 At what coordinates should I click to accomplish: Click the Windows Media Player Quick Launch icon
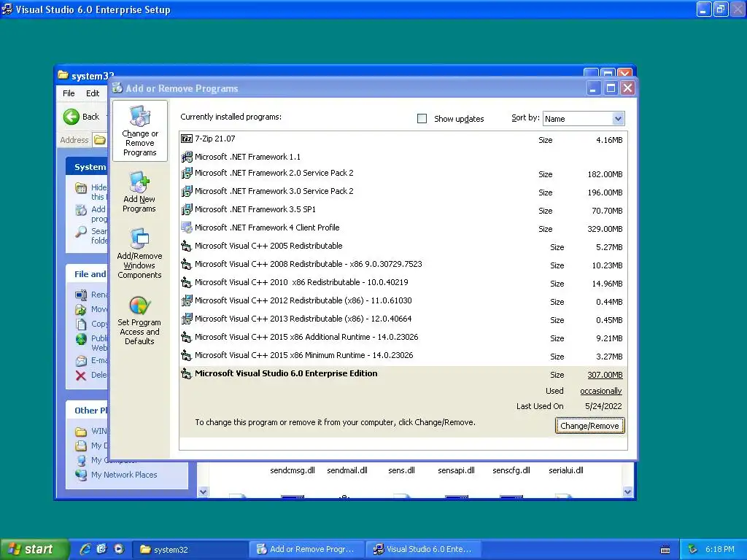119,549
